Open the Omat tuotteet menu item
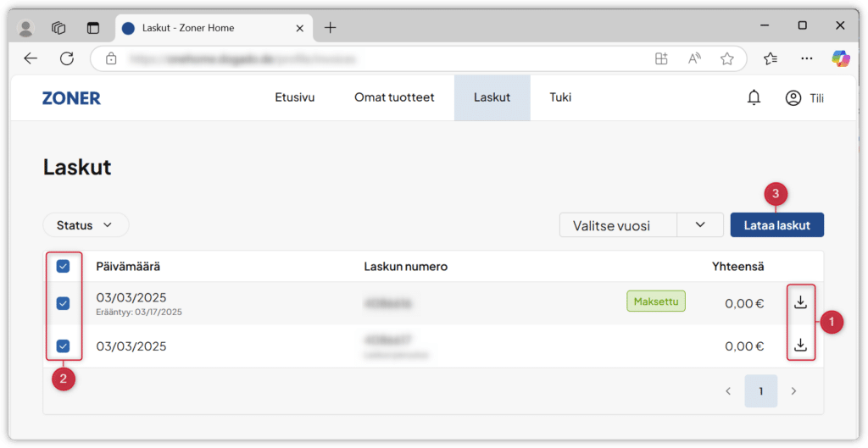868x448 pixels. [x=394, y=97]
